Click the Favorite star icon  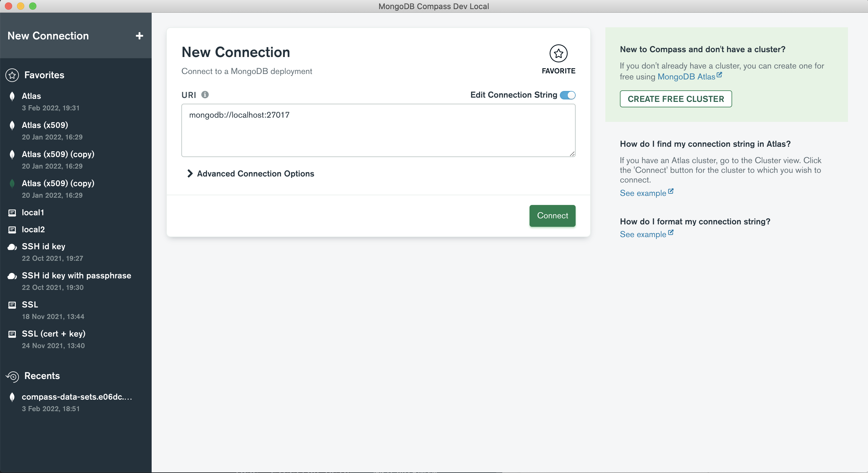(558, 53)
